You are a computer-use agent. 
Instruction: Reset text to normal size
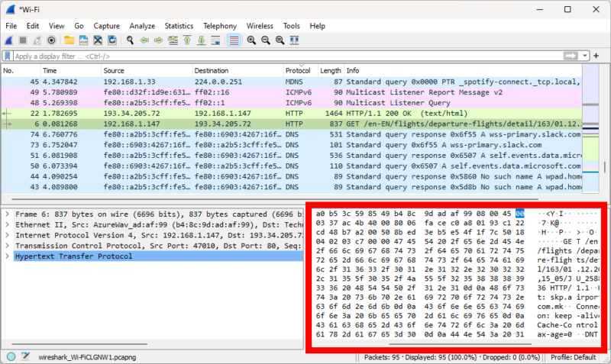click(280, 40)
